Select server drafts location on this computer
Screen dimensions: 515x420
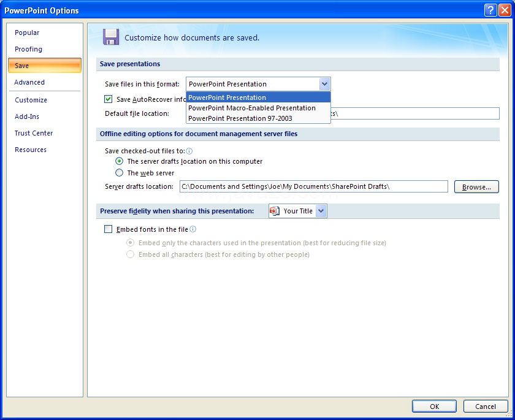pyautogui.click(x=119, y=161)
